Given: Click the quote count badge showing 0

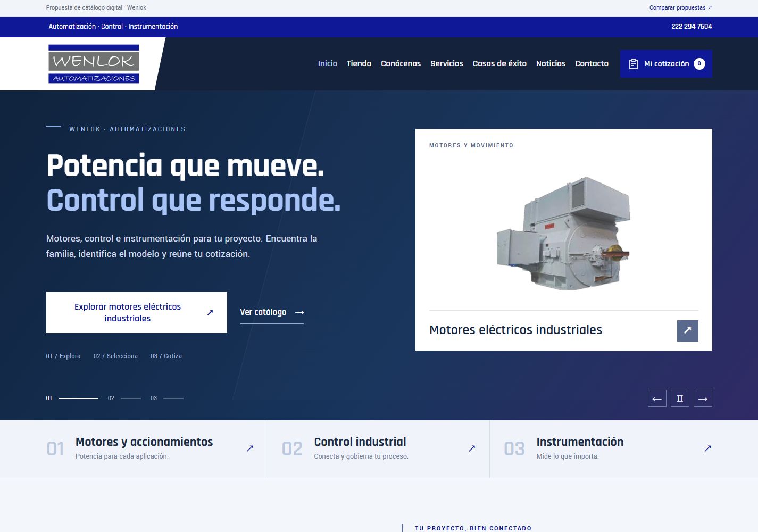Looking at the screenshot, I should tap(699, 64).
